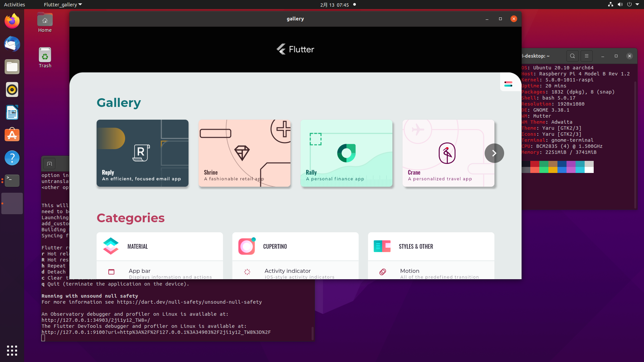Open the Flutter_gallery title bar dropdown
The image size is (644, 362).
click(62, 4)
